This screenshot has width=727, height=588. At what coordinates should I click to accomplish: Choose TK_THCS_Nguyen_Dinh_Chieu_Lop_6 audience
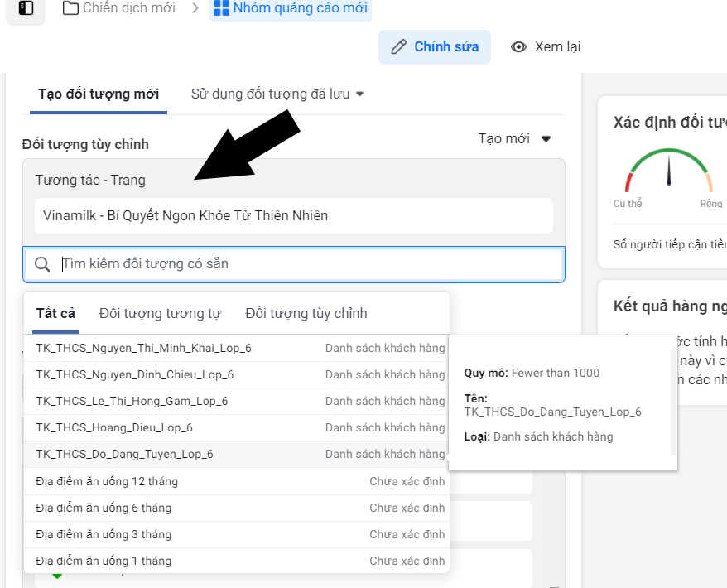[237, 374]
